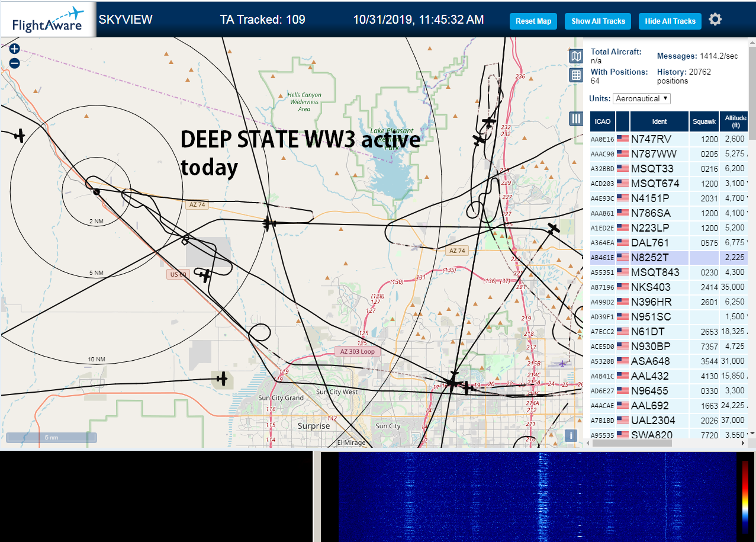
Task: Select aircraft UAL2304 in list
Action: pos(669,420)
